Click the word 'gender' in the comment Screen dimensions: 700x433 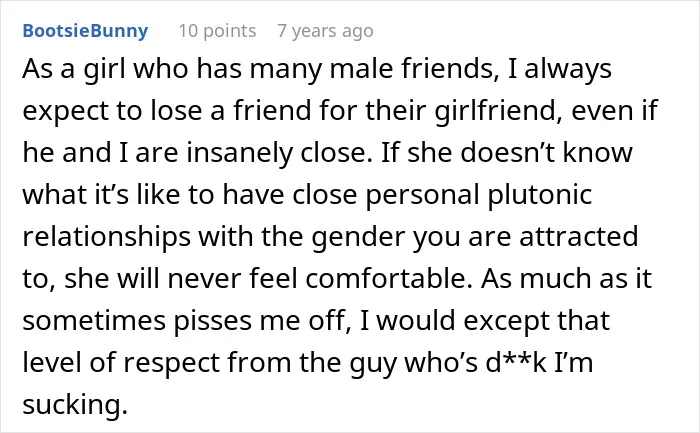(358, 237)
